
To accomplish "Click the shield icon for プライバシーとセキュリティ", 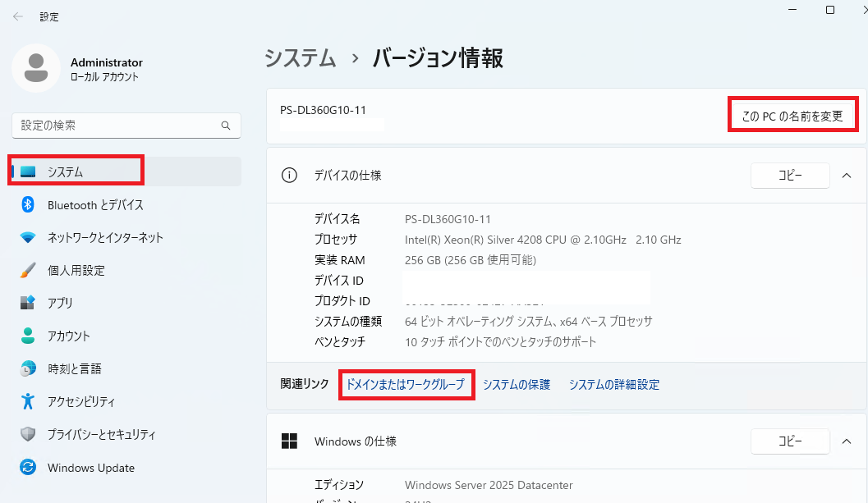I will coord(28,434).
